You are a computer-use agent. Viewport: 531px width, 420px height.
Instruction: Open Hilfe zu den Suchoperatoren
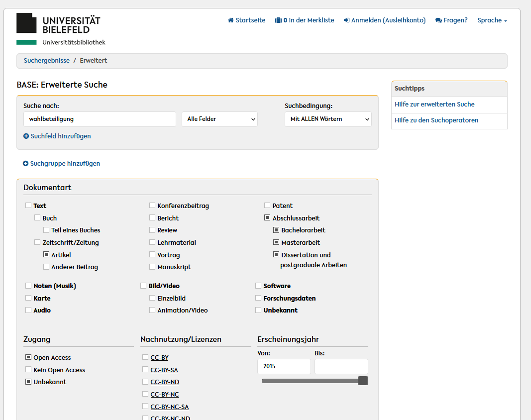436,120
